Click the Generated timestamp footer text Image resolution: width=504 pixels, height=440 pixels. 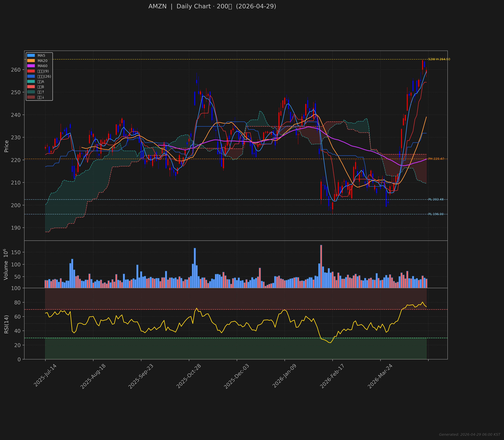[x=470, y=435]
